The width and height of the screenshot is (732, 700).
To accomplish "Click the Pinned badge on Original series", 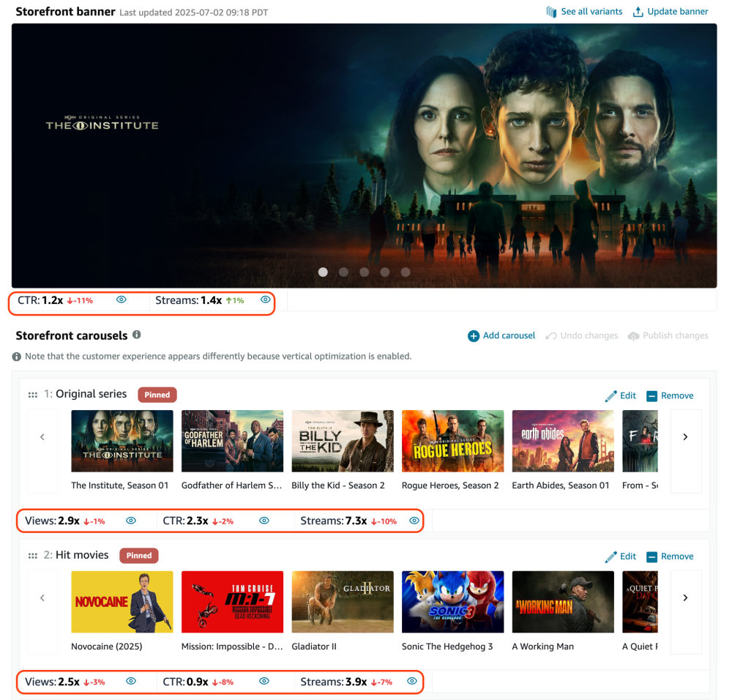I will tap(157, 395).
